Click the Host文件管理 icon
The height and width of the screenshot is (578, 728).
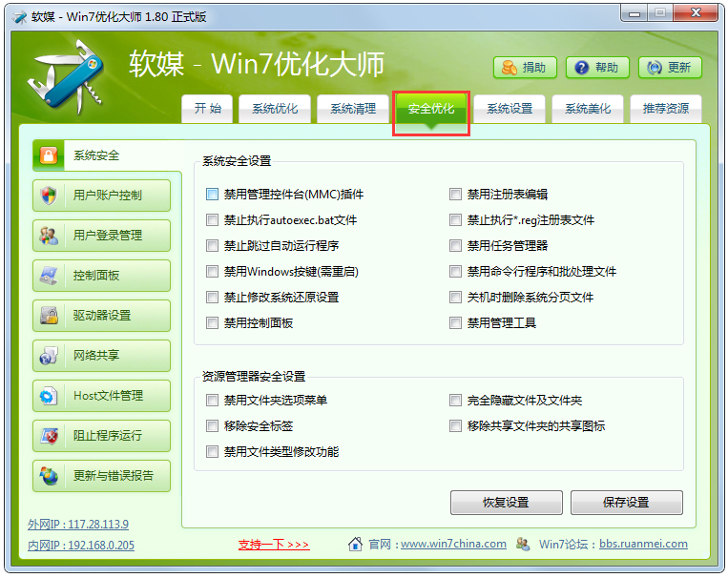tap(49, 396)
